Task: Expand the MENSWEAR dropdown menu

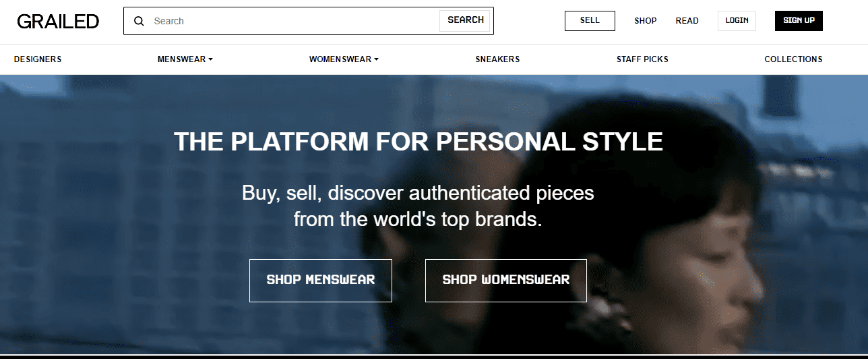Action: point(185,59)
